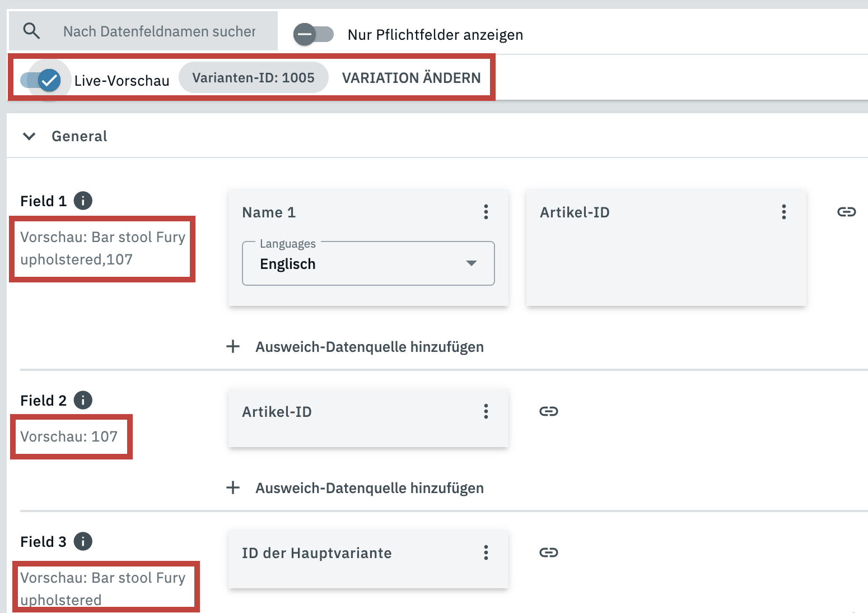This screenshot has height=613, width=868.
Task: Disable the Live-Vorschau toggle
Action: (41, 80)
